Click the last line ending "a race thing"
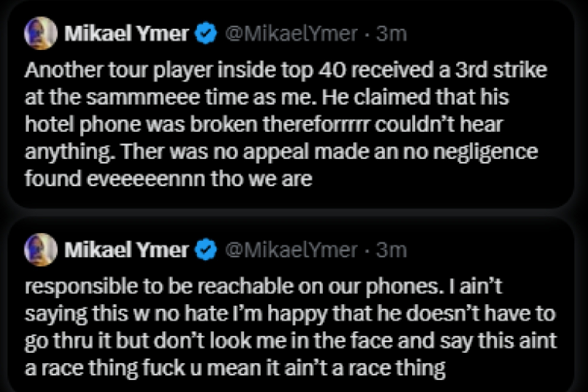Image resolution: width=588 pixels, height=392 pixels. [x=235, y=369]
